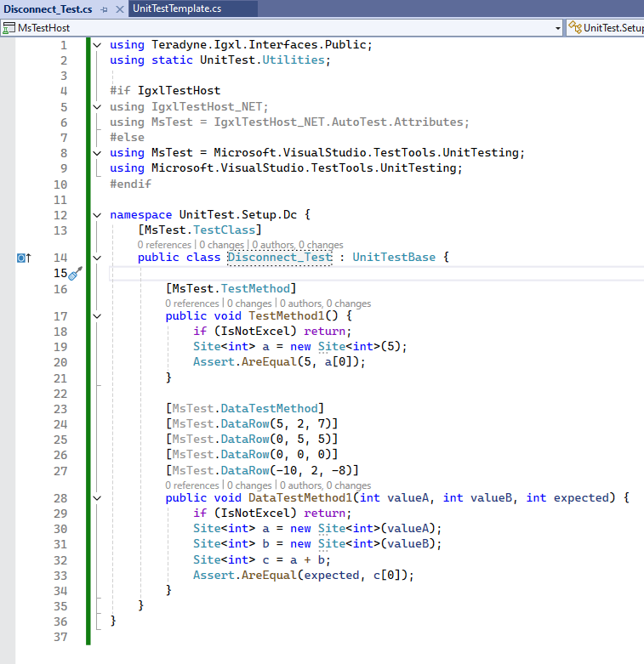Switch to the UnitTestTemplate.cs tab
Viewport: 644px width, 664px height.
point(177,9)
